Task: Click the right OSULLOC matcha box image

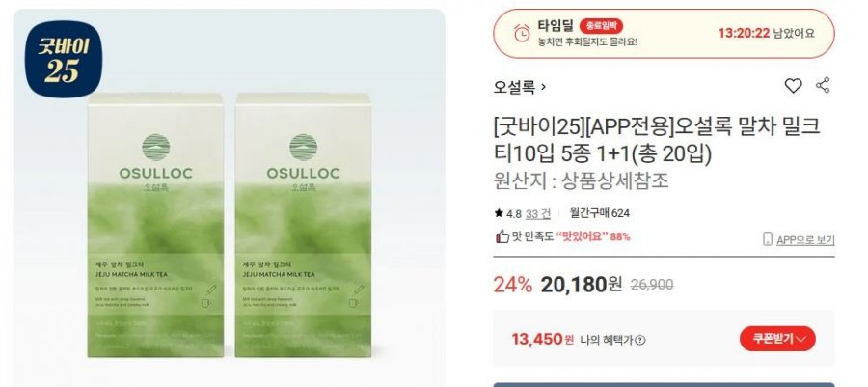Action: tap(303, 225)
